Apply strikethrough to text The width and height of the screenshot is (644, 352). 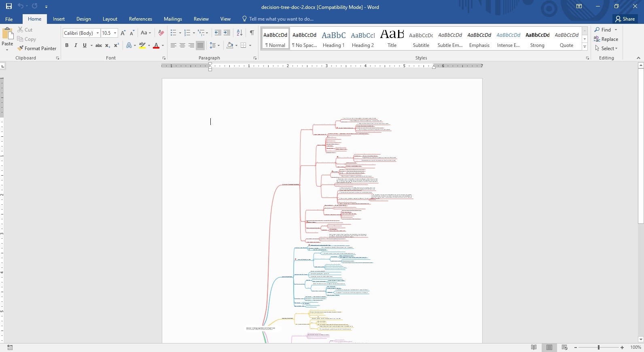click(x=98, y=45)
